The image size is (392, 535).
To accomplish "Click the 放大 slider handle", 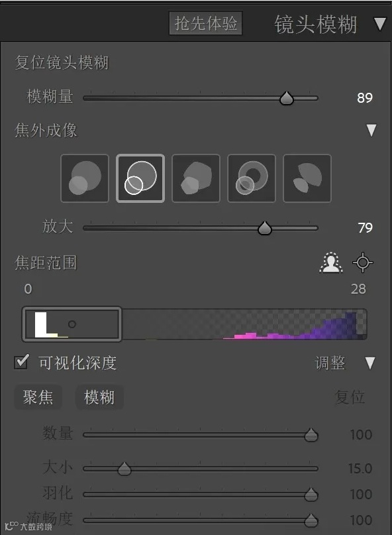I will coord(265,227).
